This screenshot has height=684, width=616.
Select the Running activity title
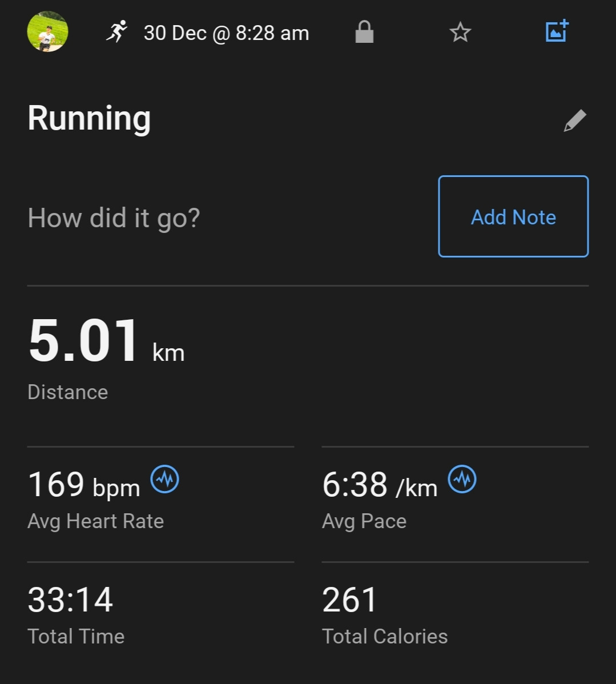[89, 119]
